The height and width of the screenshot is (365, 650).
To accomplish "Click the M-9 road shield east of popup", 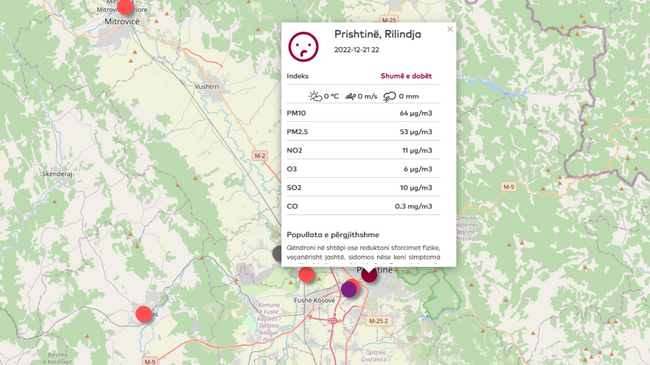I will (509, 187).
